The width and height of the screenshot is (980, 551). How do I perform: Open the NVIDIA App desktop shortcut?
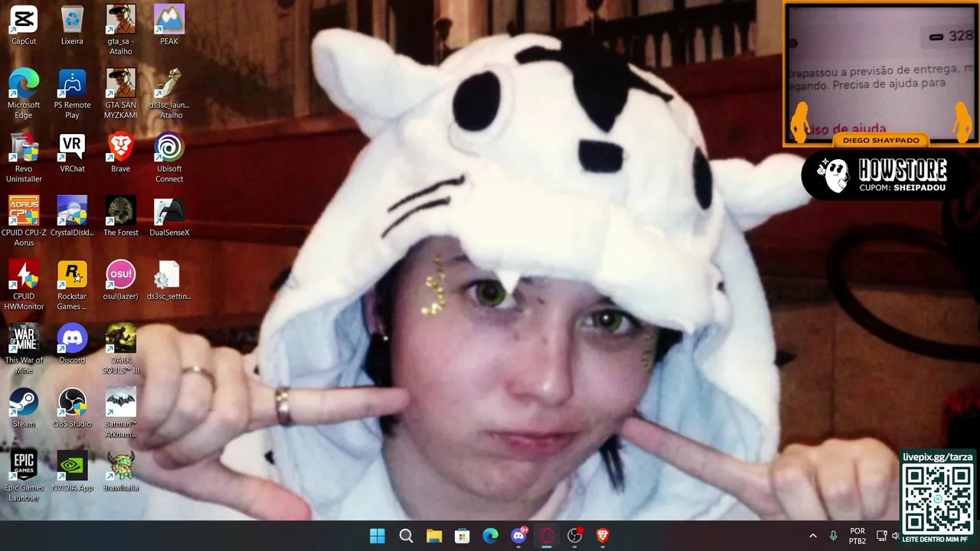click(x=72, y=471)
